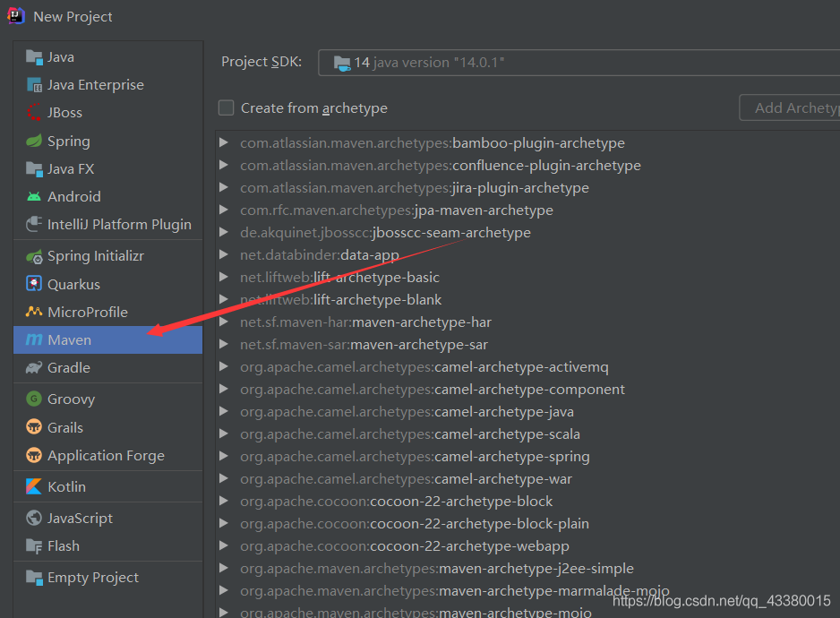Click the Spring Initializr icon
This screenshot has width=840, height=618.
tap(34, 257)
